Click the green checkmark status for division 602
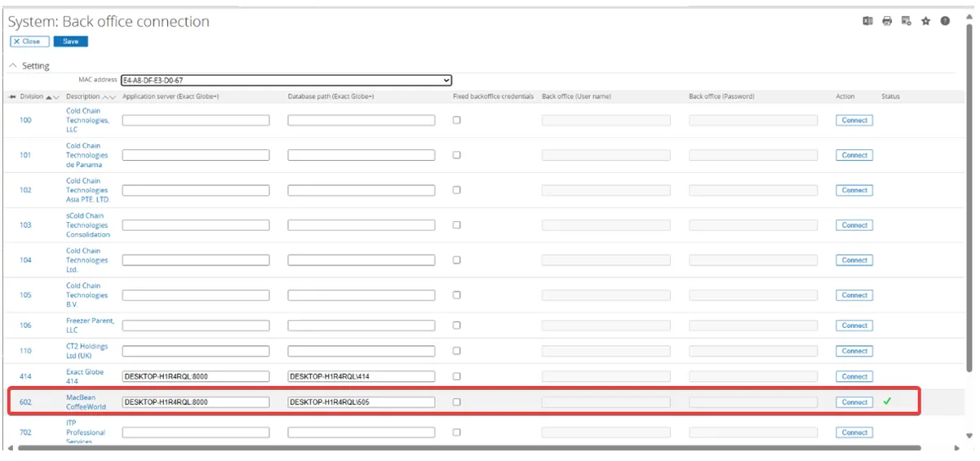The image size is (980, 461). [x=887, y=401]
